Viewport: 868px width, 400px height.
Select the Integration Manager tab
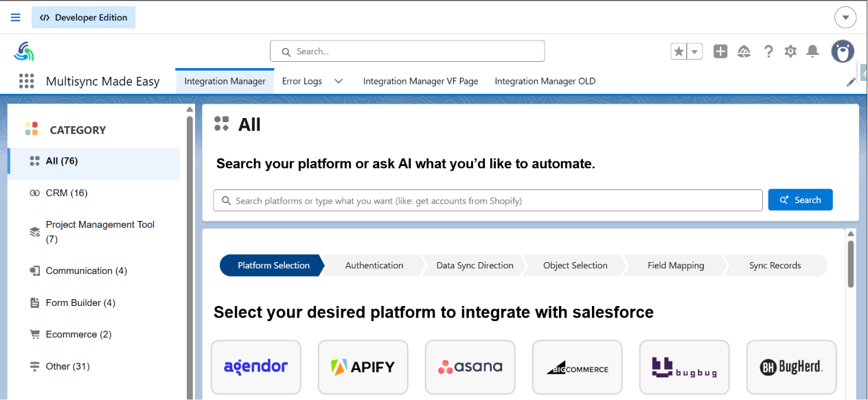(x=225, y=81)
